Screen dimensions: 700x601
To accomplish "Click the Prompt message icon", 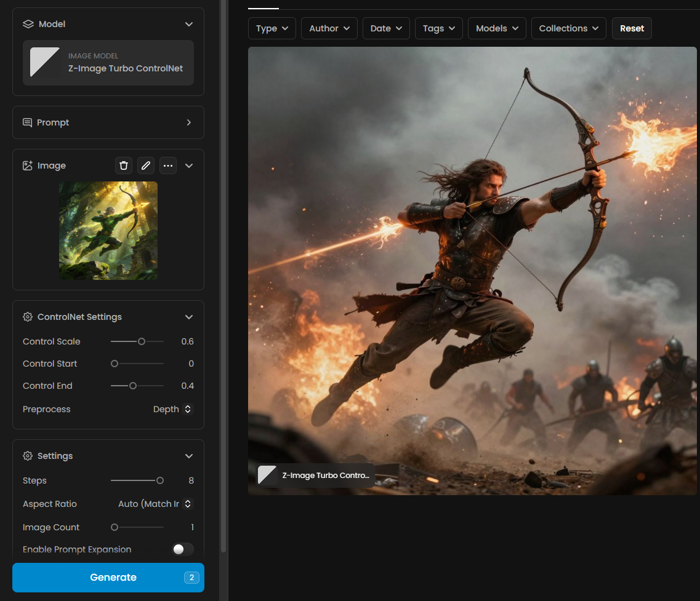I will click(28, 122).
